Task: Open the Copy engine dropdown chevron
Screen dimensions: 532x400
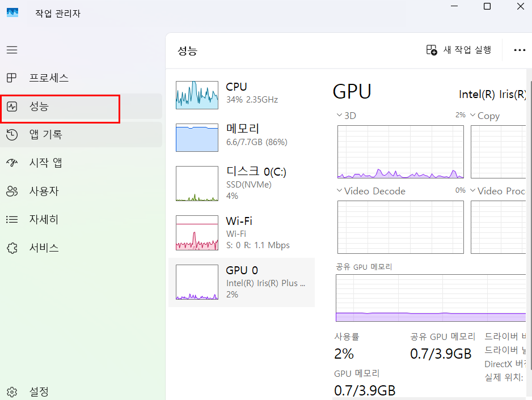Action: pos(472,115)
